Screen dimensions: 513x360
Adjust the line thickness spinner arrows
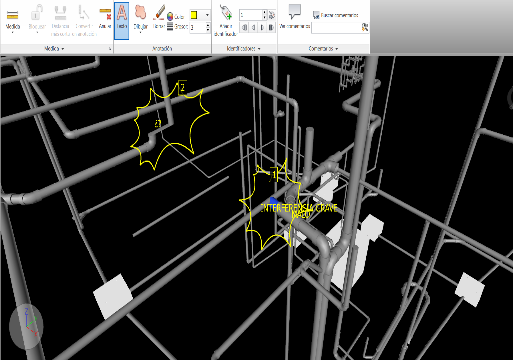point(208,27)
